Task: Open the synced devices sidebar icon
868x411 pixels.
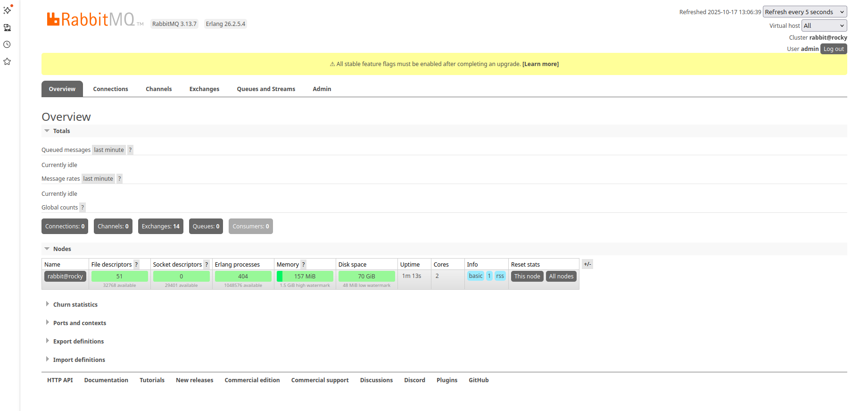Action: (x=7, y=27)
